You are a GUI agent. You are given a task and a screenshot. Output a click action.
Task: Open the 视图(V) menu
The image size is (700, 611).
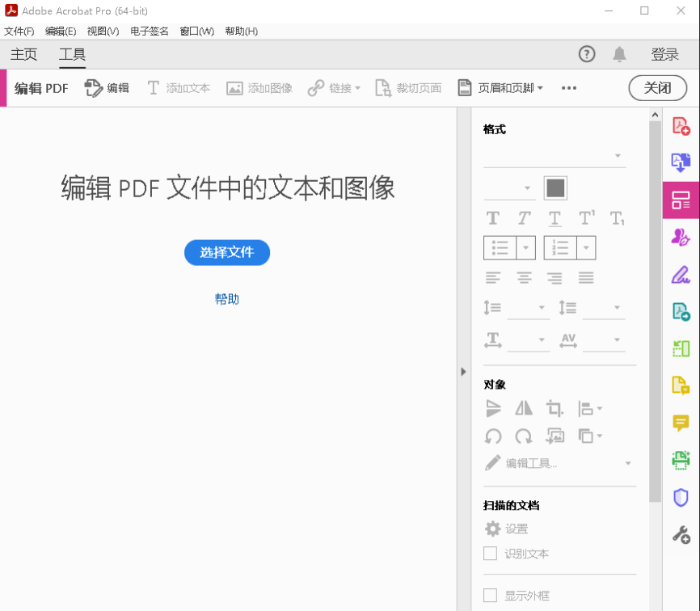click(103, 32)
